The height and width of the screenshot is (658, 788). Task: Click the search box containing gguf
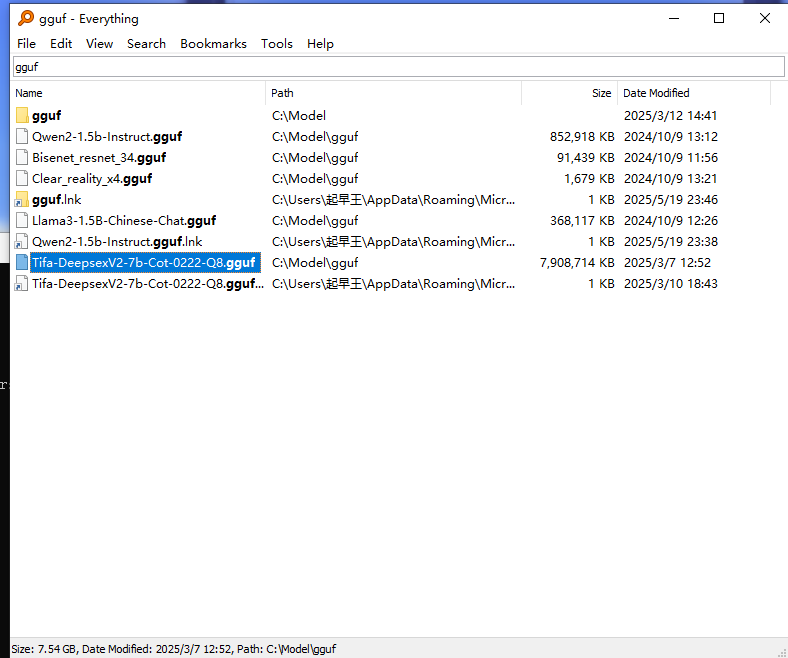pyautogui.click(x=399, y=67)
